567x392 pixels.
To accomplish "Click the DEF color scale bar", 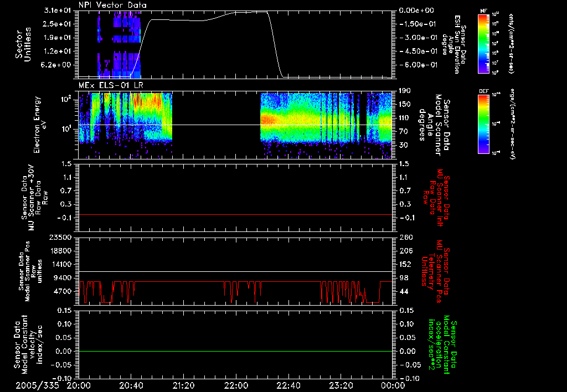I will point(483,124).
